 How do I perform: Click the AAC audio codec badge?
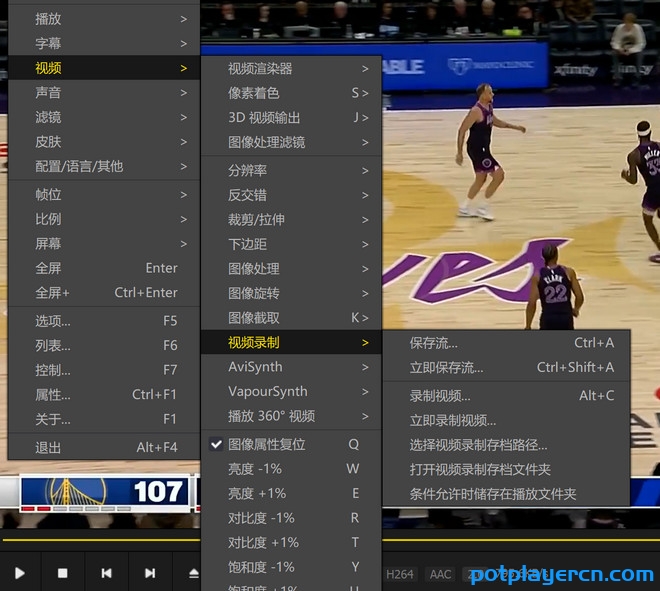(x=440, y=574)
